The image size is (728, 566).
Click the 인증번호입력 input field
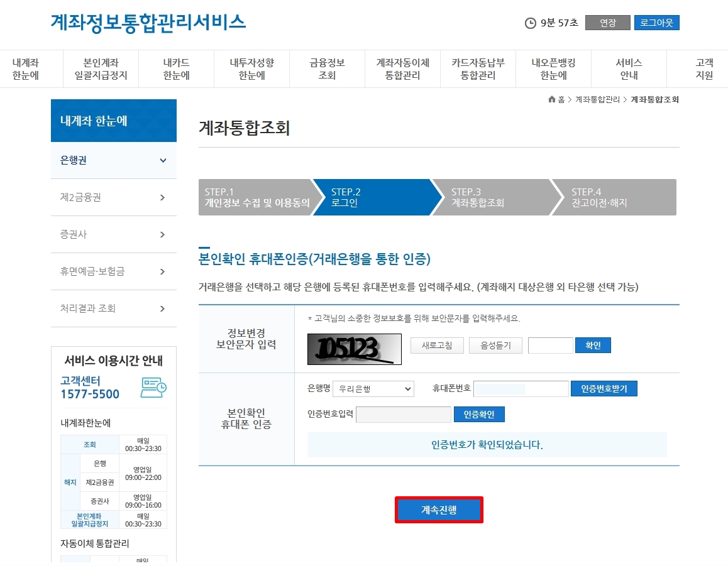pyautogui.click(x=404, y=415)
